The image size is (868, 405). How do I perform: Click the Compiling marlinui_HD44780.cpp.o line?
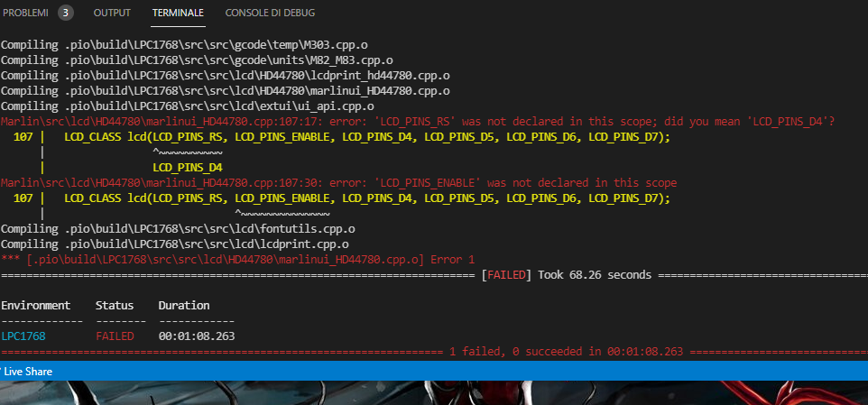click(225, 91)
